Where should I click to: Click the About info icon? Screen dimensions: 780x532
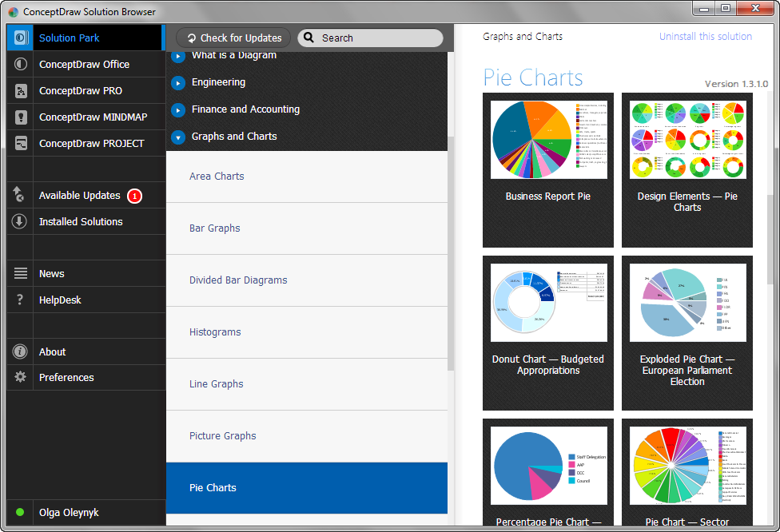click(20, 351)
